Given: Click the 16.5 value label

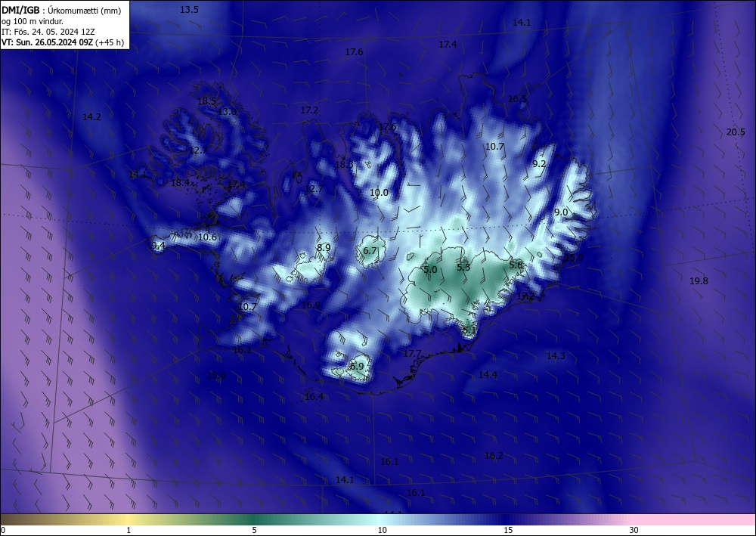Looking at the screenshot, I should tap(517, 99).
